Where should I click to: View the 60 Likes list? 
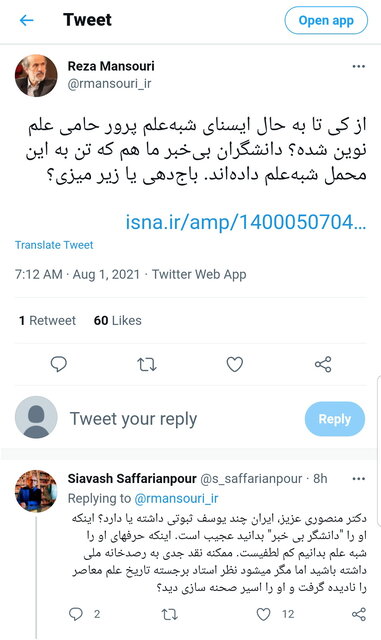click(118, 320)
